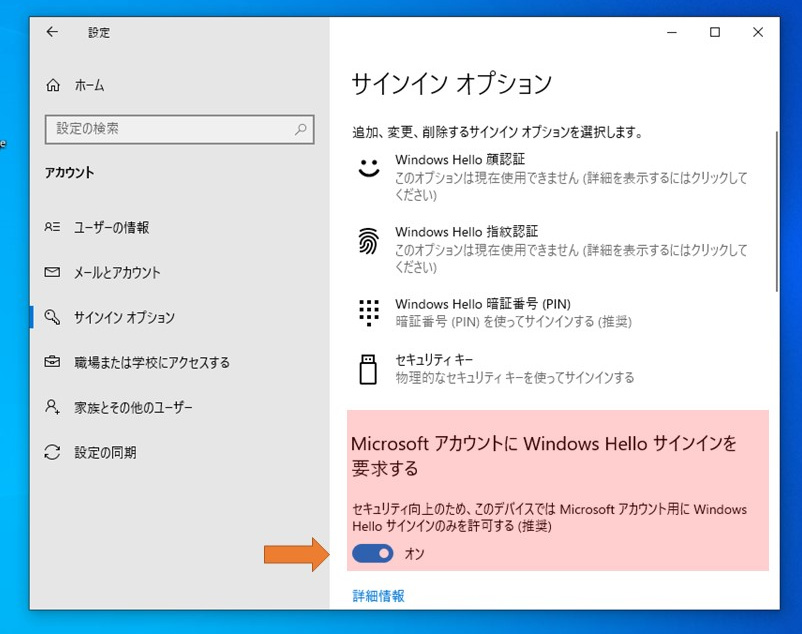Image resolution: width=802 pixels, height=634 pixels.
Task: Click the security key USB icon
Action: (x=369, y=368)
